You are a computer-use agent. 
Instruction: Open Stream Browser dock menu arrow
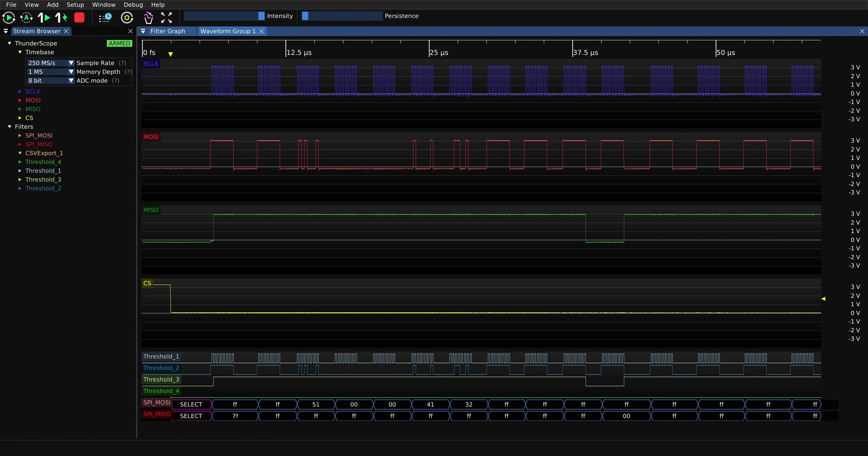[x=5, y=31]
